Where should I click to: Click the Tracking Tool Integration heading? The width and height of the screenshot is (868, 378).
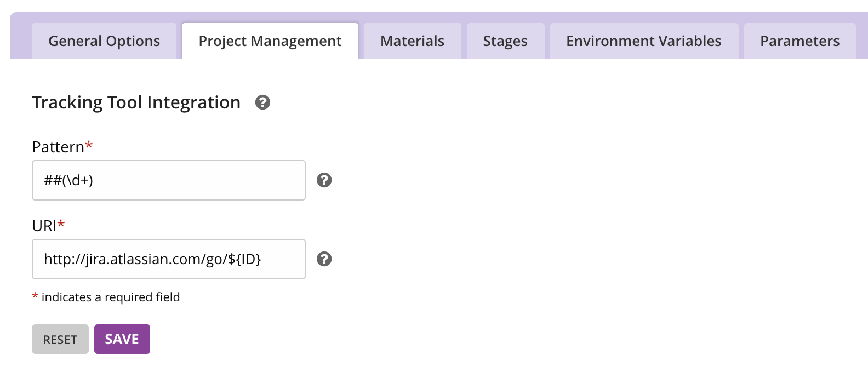pyautogui.click(x=136, y=102)
